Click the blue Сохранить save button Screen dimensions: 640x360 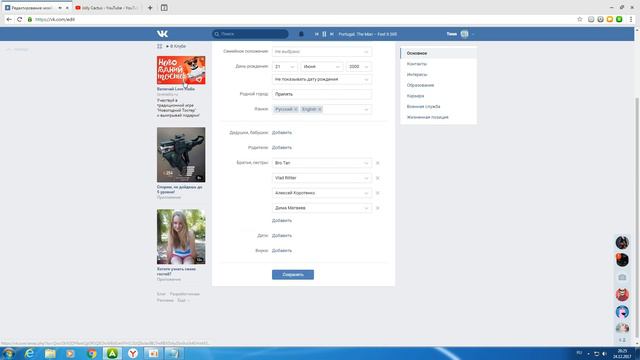click(x=293, y=275)
